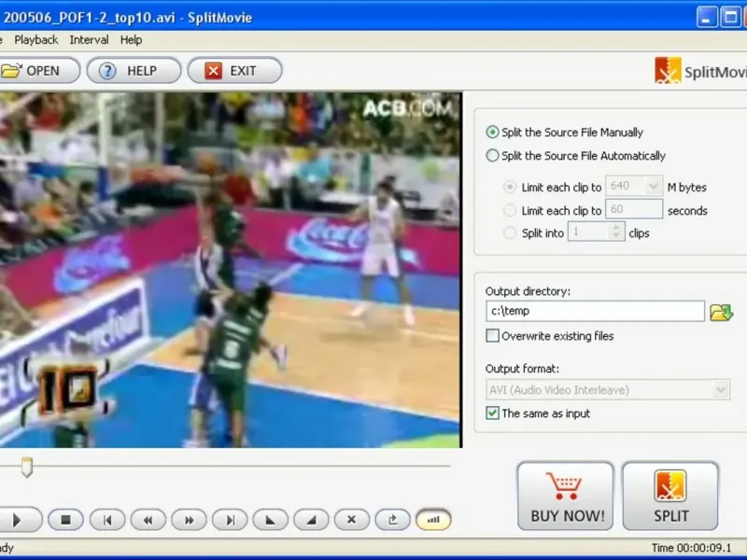The height and width of the screenshot is (560, 747).
Task: Start splitting with the SPLIT button
Action: click(670, 496)
